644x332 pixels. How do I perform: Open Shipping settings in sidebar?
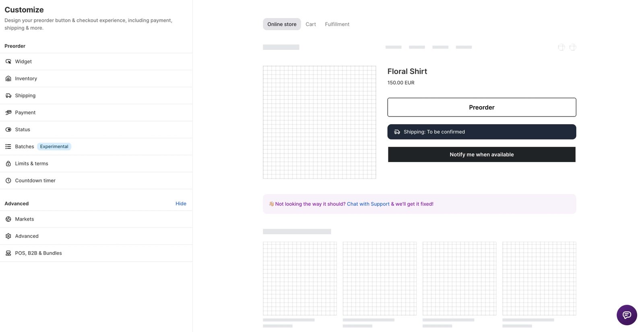pyautogui.click(x=96, y=96)
